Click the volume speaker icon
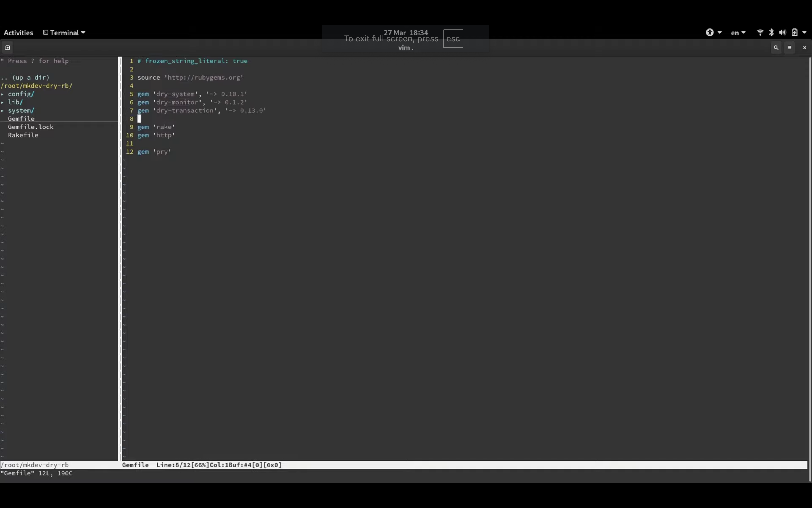This screenshot has width=812, height=508. click(x=782, y=32)
